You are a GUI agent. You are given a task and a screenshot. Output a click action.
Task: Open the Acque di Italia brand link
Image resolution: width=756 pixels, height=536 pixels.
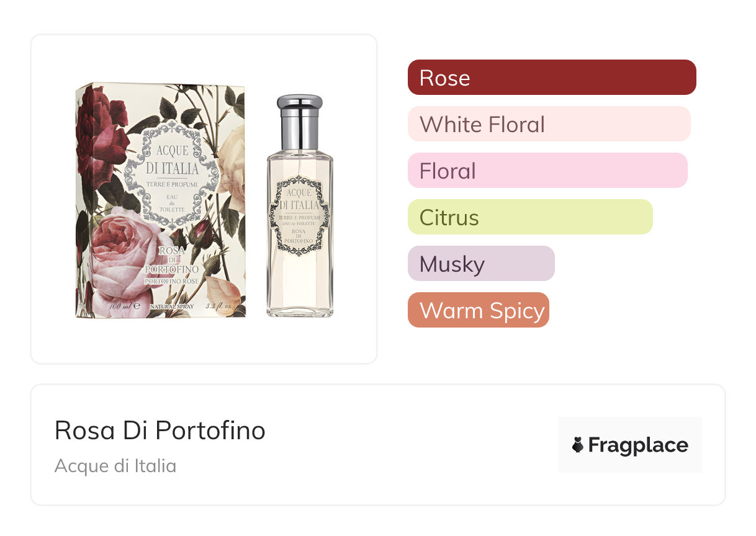coord(115,465)
